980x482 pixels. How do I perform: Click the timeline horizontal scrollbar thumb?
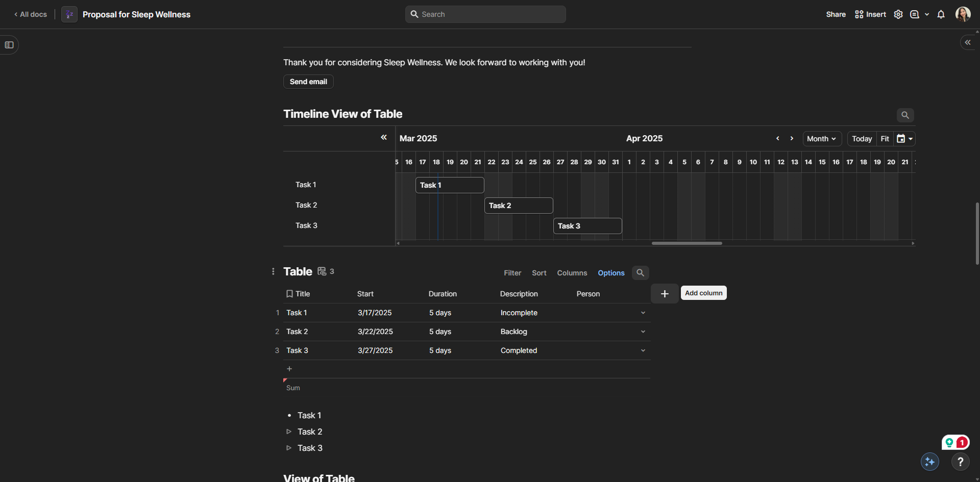pos(687,243)
